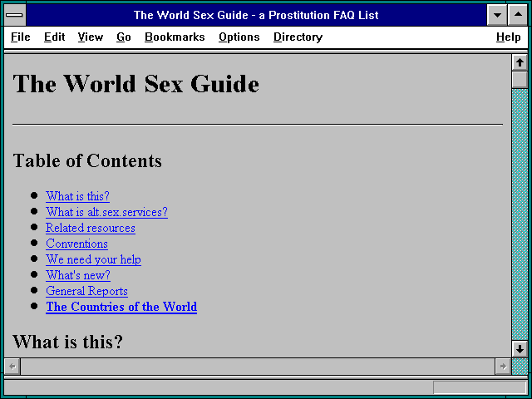Viewport: 532px width, 399px height.
Task: Maximize the window with the up-arrow button
Action: pos(518,15)
